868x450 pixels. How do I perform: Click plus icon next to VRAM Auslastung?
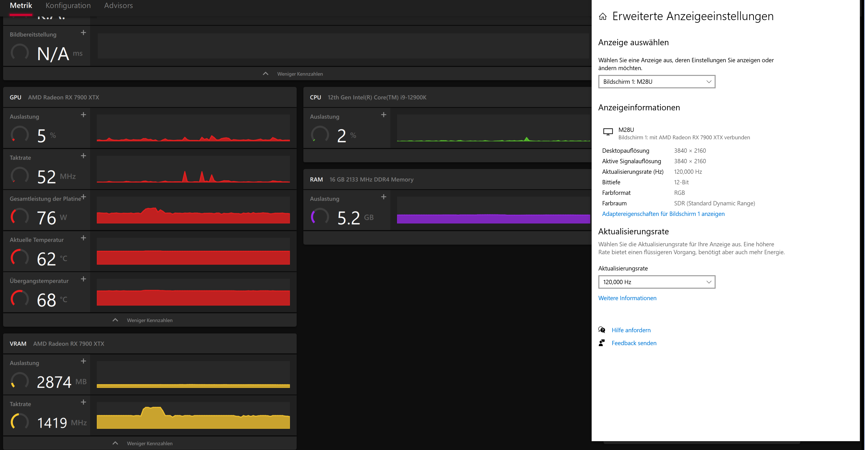coord(83,361)
